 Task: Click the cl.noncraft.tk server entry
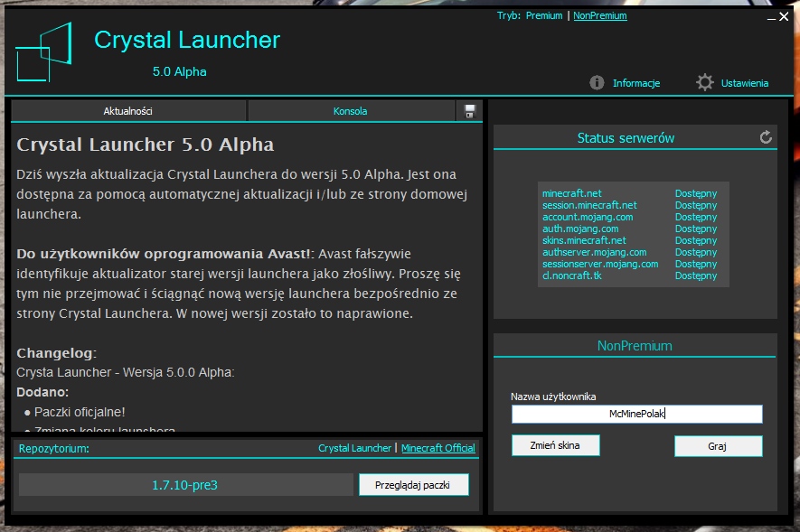coord(572,275)
